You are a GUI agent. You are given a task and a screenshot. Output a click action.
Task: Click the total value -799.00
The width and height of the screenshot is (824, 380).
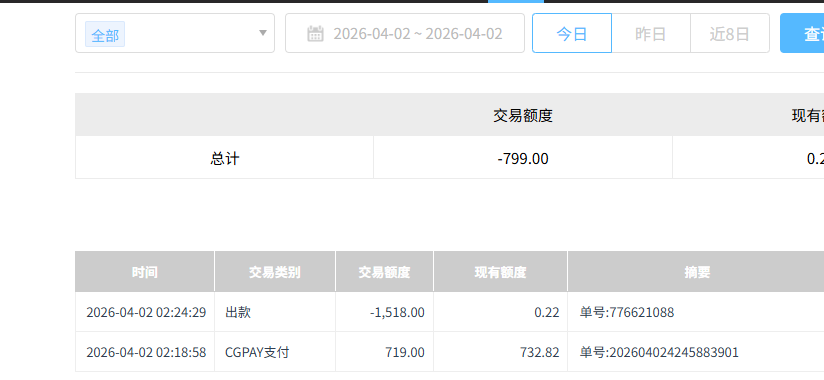coord(523,158)
